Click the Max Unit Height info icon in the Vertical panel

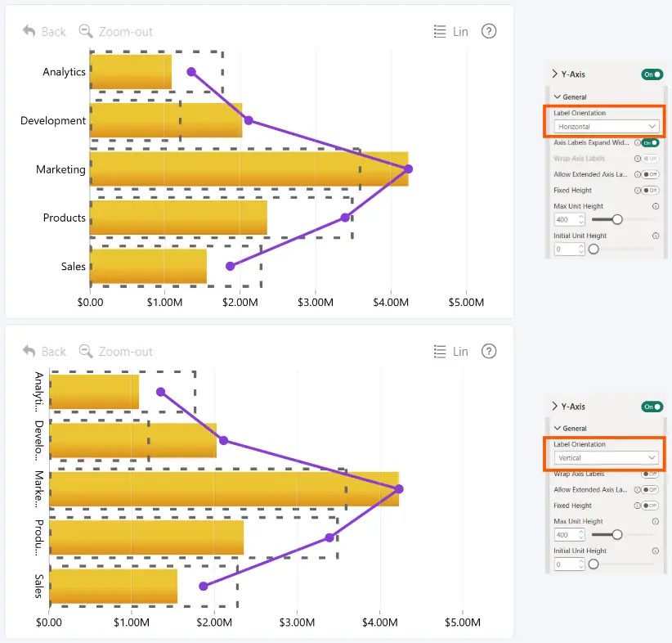[656, 522]
